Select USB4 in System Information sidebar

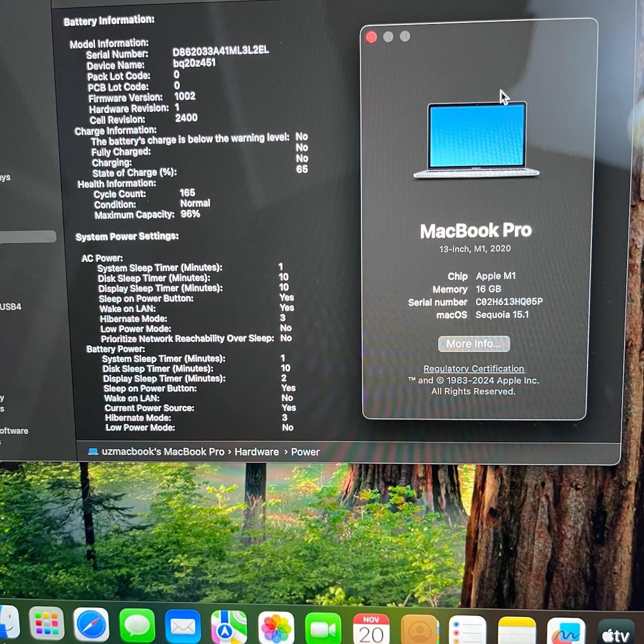[11, 306]
